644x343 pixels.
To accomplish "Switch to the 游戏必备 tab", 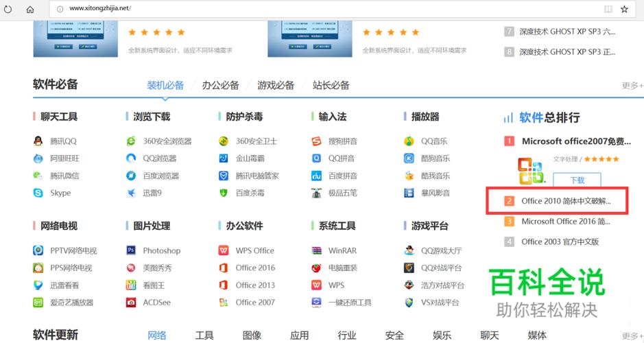I will pyautogui.click(x=276, y=85).
